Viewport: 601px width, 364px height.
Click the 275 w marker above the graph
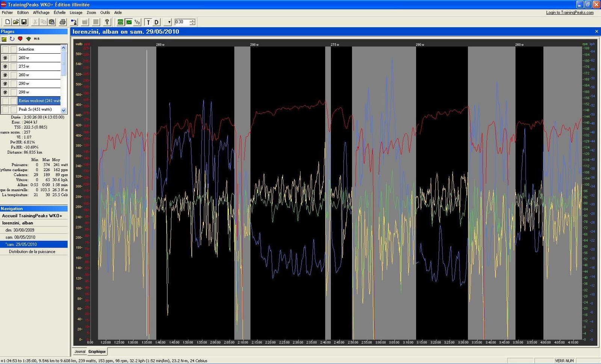[x=335, y=45]
